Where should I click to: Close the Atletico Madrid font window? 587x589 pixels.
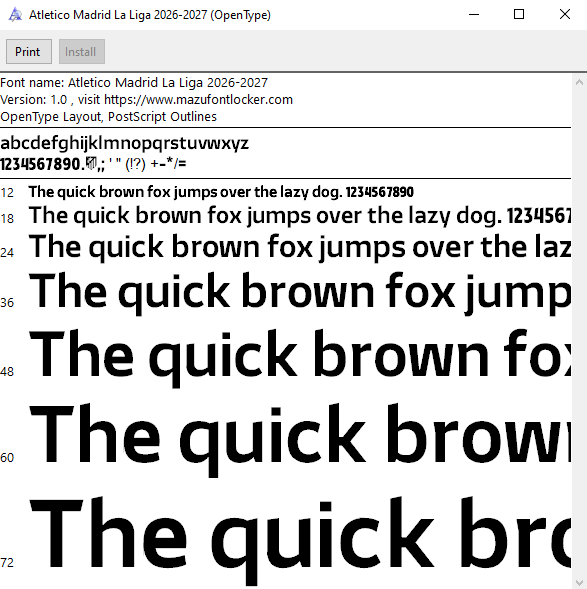coord(564,15)
